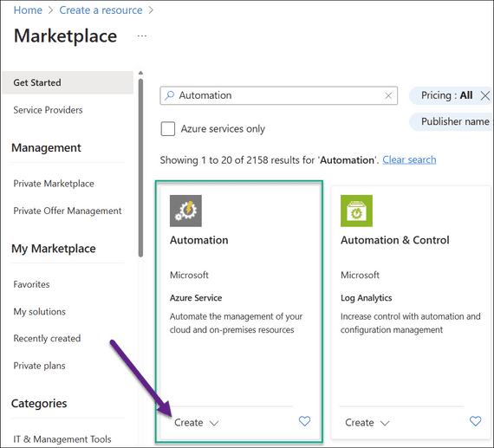Open the Automation card title

click(199, 240)
